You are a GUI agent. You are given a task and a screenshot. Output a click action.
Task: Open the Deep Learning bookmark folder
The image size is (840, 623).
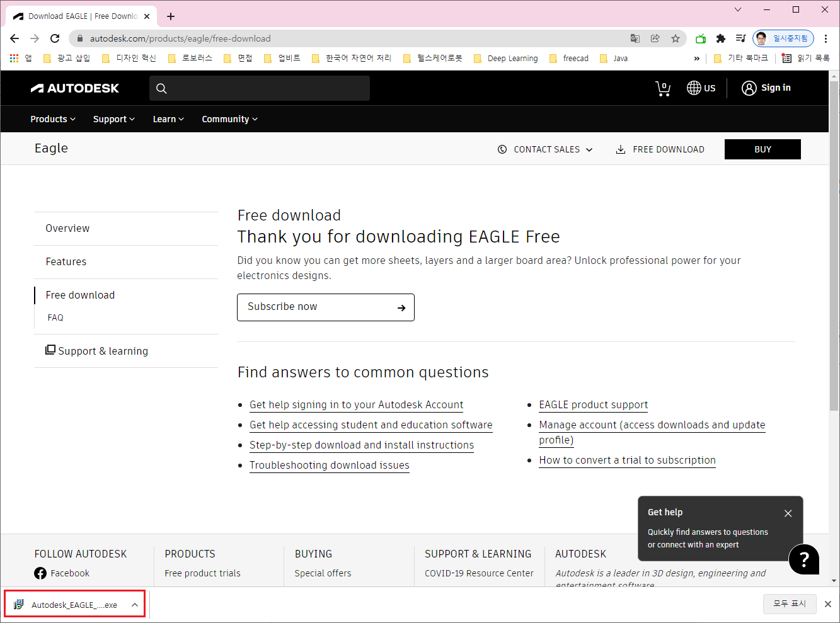505,58
